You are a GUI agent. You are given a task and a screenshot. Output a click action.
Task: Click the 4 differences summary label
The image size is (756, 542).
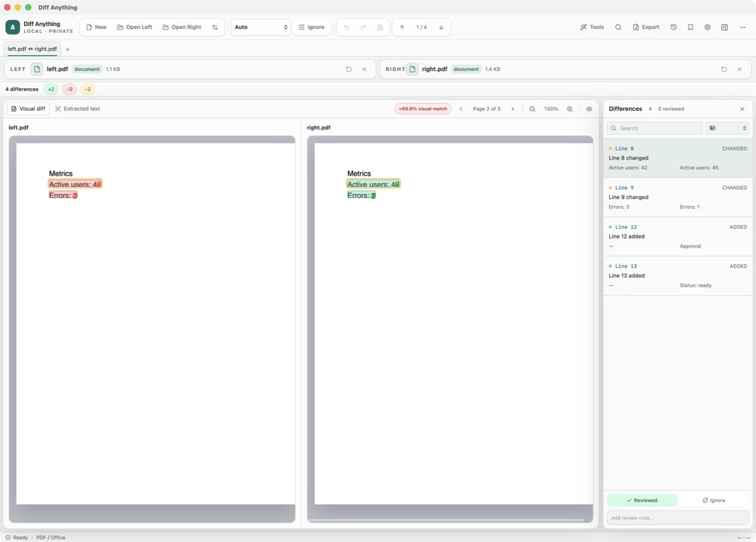coord(22,90)
